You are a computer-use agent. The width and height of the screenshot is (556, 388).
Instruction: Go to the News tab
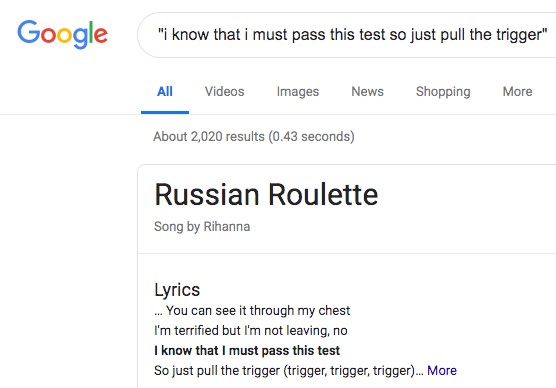pos(367,92)
